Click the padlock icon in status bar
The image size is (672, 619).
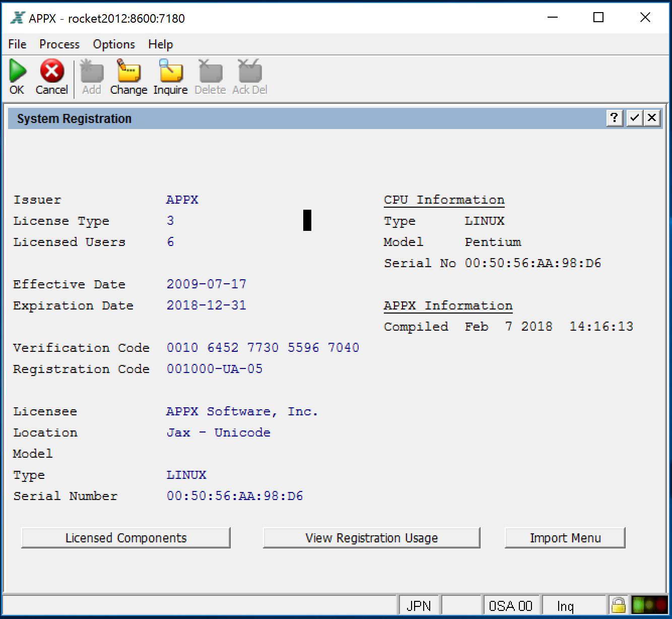[618, 605]
